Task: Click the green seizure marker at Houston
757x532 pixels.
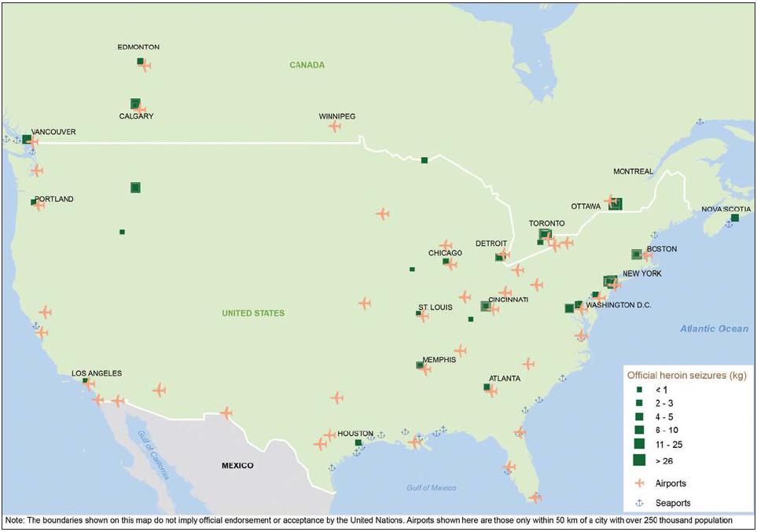Action: pyautogui.click(x=358, y=443)
